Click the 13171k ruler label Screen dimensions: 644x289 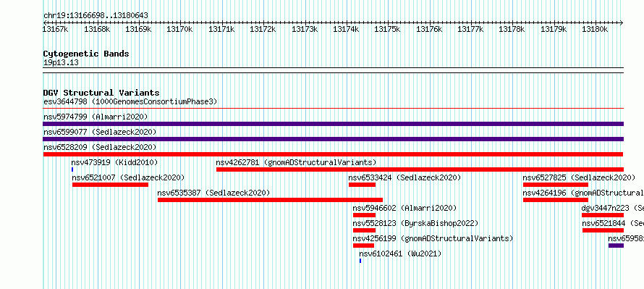click(221, 29)
